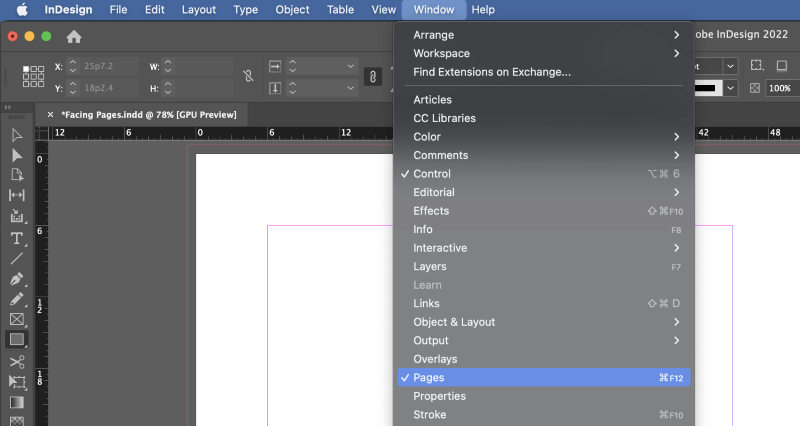
Task: Select the Rectangle Frame tool
Action: pyautogui.click(x=16, y=319)
